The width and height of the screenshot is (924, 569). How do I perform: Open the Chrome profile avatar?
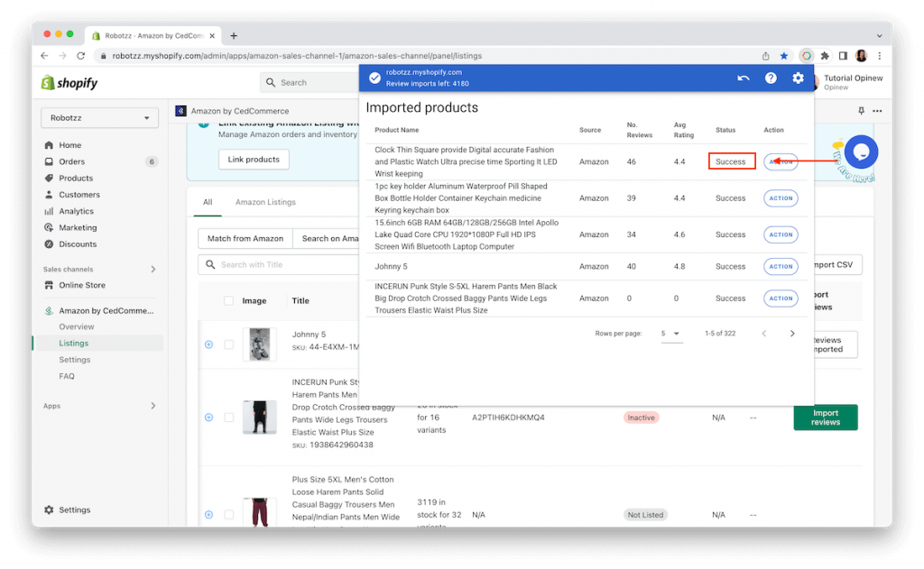tap(861, 56)
